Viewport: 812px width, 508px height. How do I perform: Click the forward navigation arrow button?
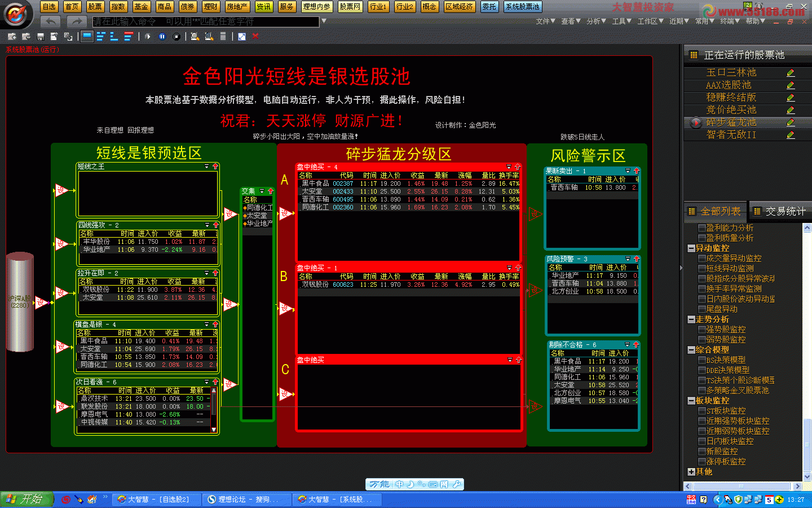click(76, 21)
